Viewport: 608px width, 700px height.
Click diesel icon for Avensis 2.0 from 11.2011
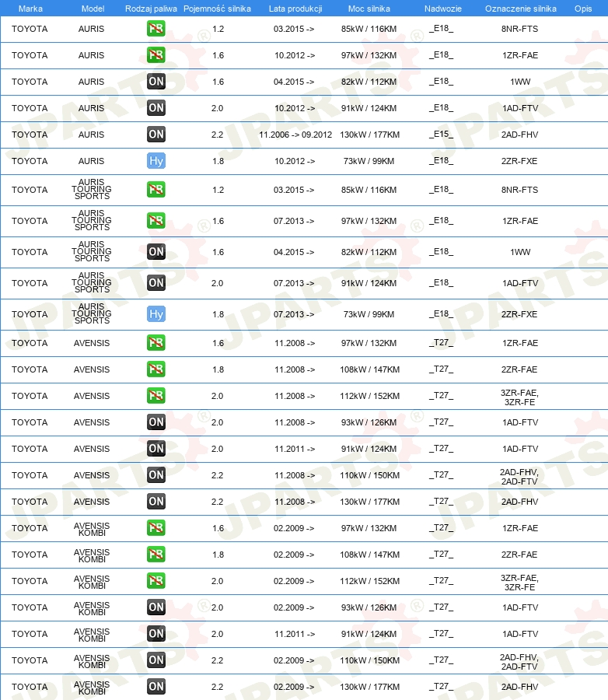[x=155, y=448]
